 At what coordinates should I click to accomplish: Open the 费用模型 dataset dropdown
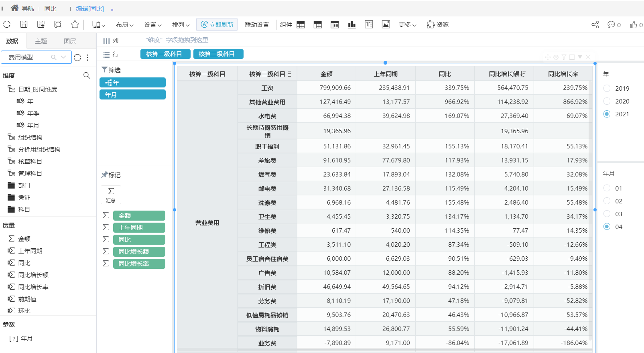[63, 57]
